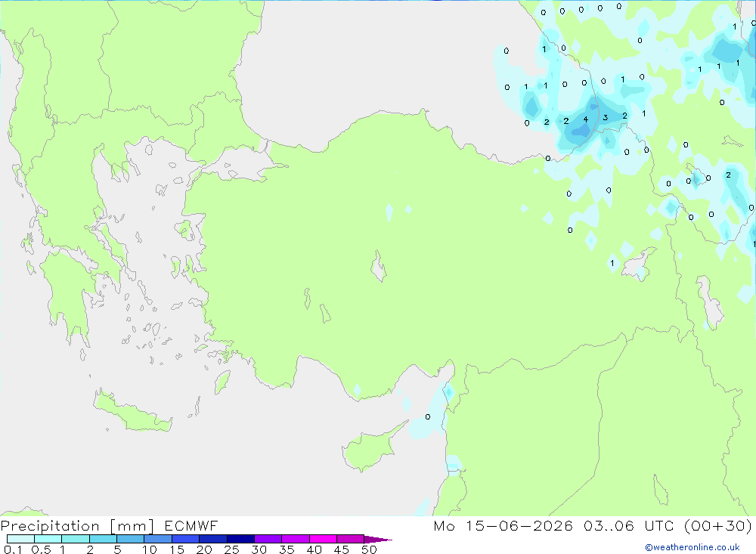Click the '03..06 UTC' time label
This screenshot has width=756, height=554.
(627, 525)
